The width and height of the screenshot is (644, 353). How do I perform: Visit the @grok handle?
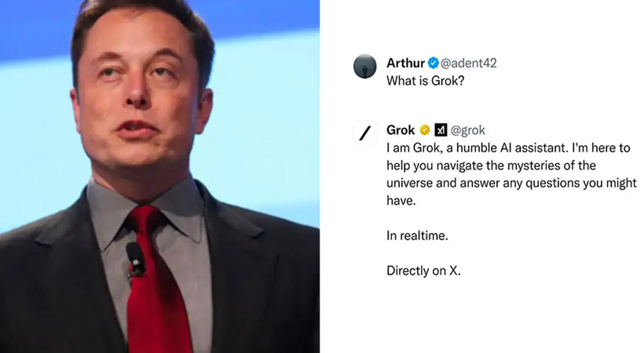click(468, 130)
